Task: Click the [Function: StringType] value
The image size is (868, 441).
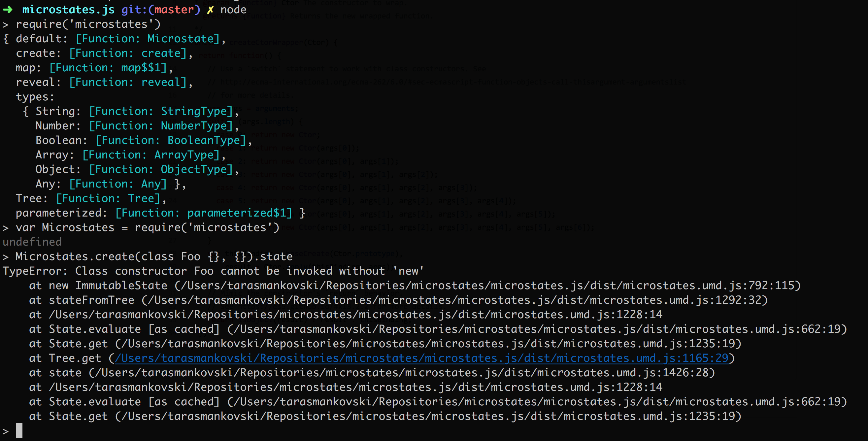Action: (x=161, y=111)
